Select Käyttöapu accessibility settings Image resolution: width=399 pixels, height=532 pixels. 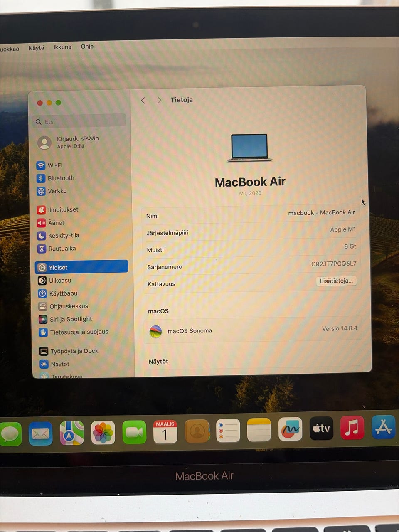tap(58, 293)
